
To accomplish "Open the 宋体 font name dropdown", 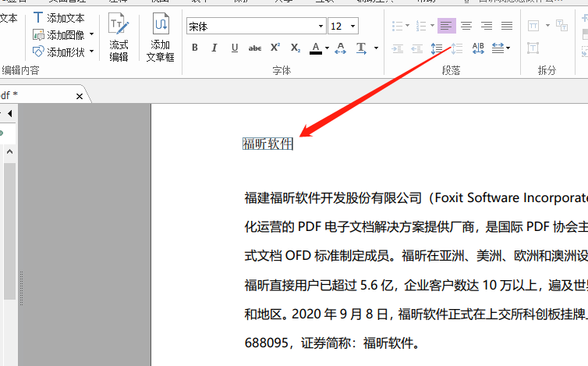I will pyautogui.click(x=321, y=27).
